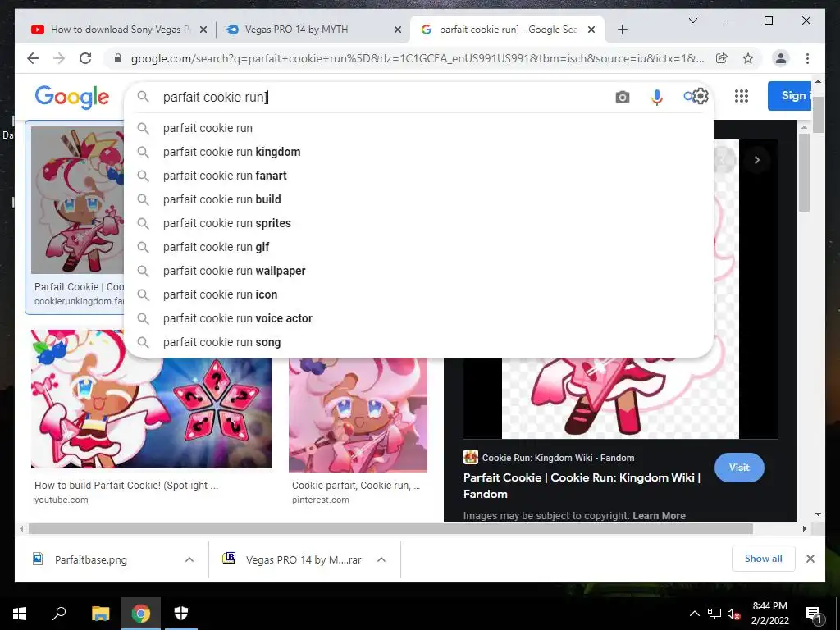The height and width of the screenshot is (630, 840).
Task: Expand Parfaitbase.png download options
Action: [189, 559]
